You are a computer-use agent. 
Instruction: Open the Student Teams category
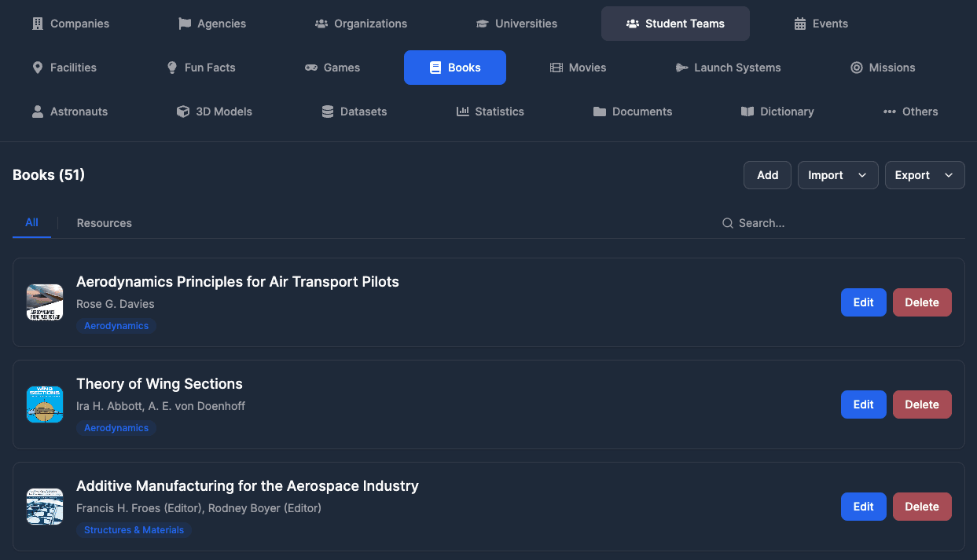click(675, 24)
